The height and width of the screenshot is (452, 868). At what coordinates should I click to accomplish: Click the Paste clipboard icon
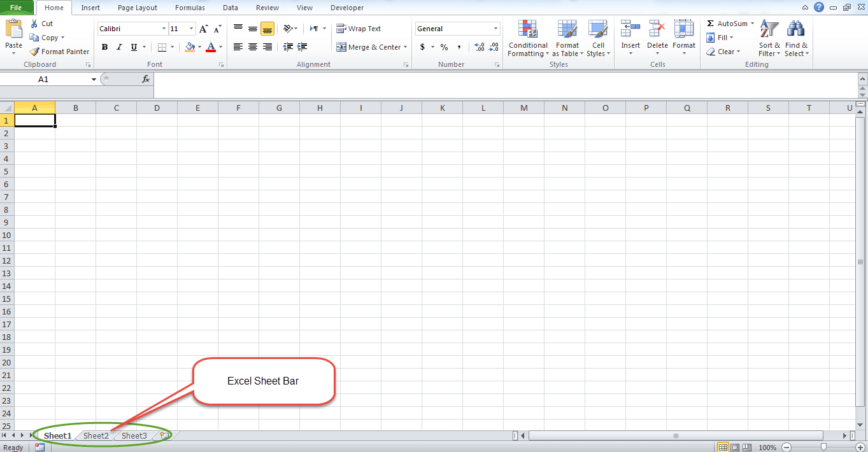(x=13, y=29)
